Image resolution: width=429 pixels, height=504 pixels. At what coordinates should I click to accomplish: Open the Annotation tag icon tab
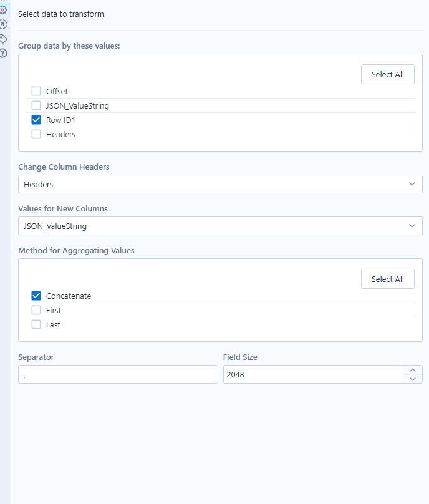(x=4, y=39)
